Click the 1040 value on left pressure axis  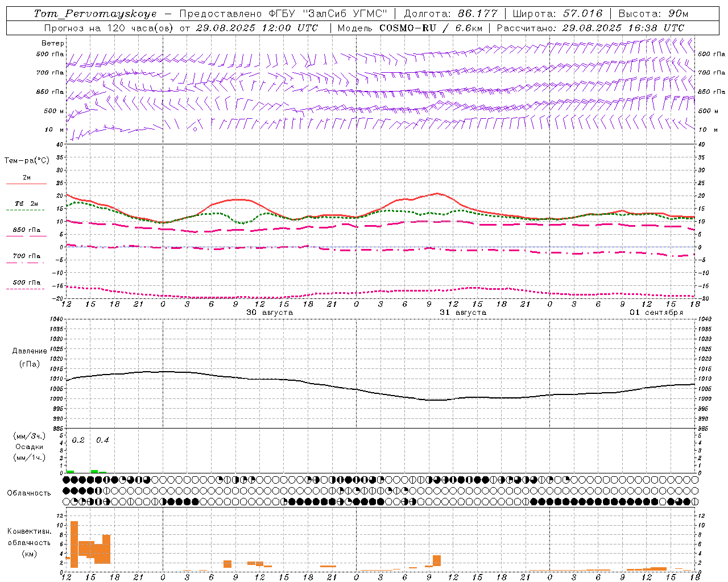(55, 319)
